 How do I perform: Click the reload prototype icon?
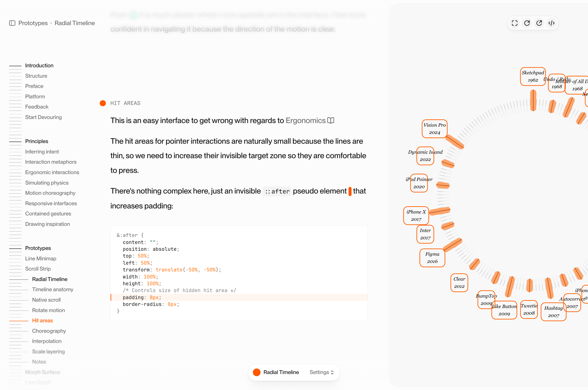527,23
